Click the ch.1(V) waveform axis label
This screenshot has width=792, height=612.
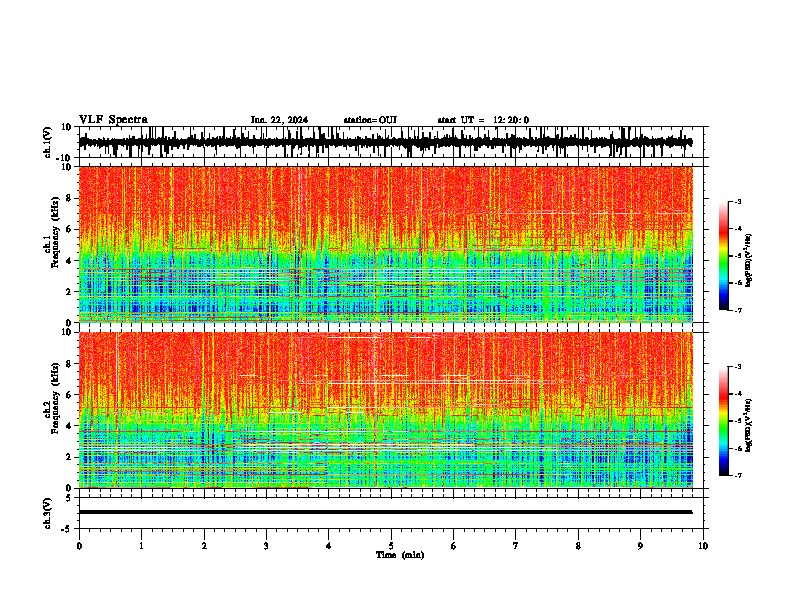48,142
